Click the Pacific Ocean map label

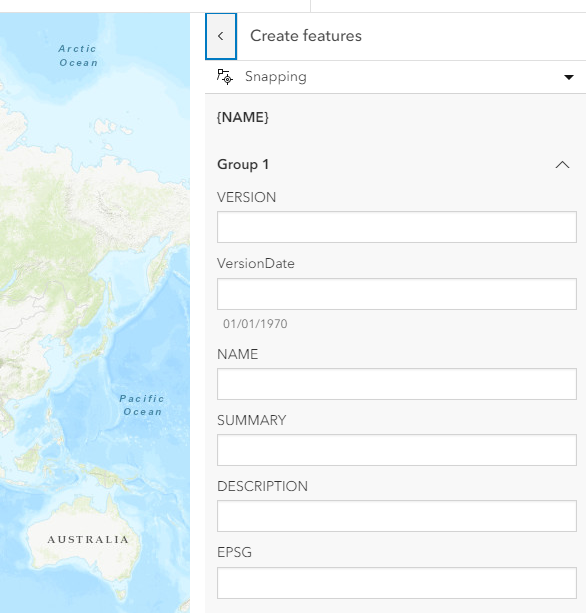142,405
